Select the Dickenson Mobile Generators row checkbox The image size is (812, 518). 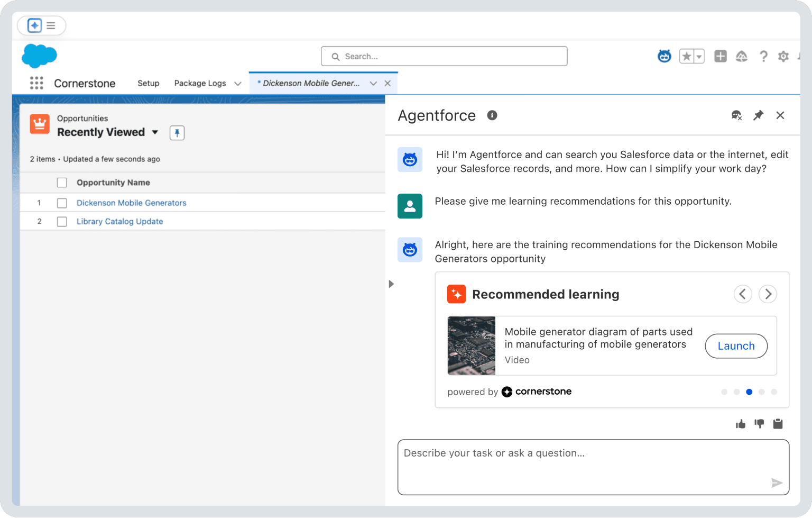click(62, 203)
